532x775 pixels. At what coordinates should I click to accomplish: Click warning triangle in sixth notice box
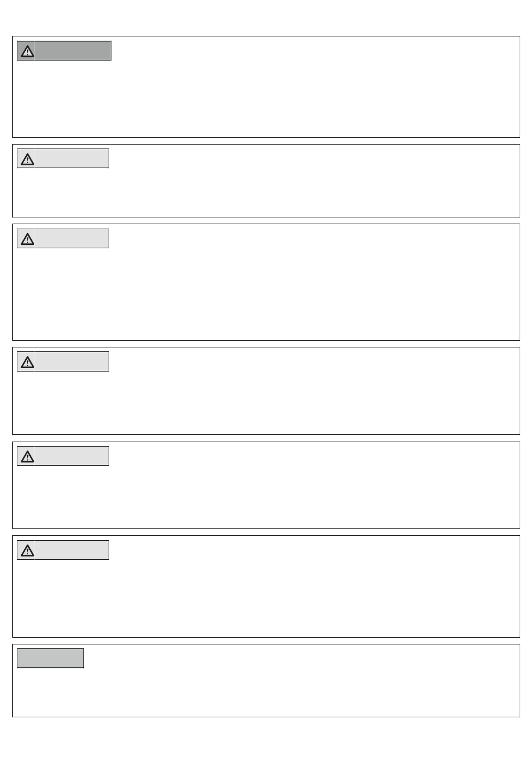pos(27,550)
